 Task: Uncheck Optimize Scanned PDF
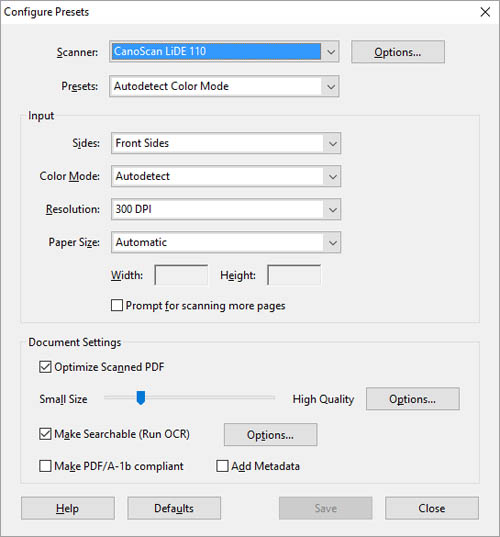pos(45,367)
